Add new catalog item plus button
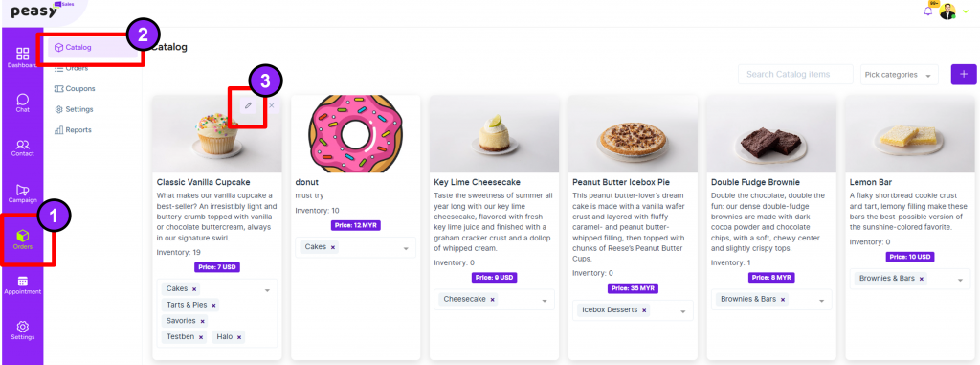This screenshot has height=365, width=980. click(x=964, y=74)
